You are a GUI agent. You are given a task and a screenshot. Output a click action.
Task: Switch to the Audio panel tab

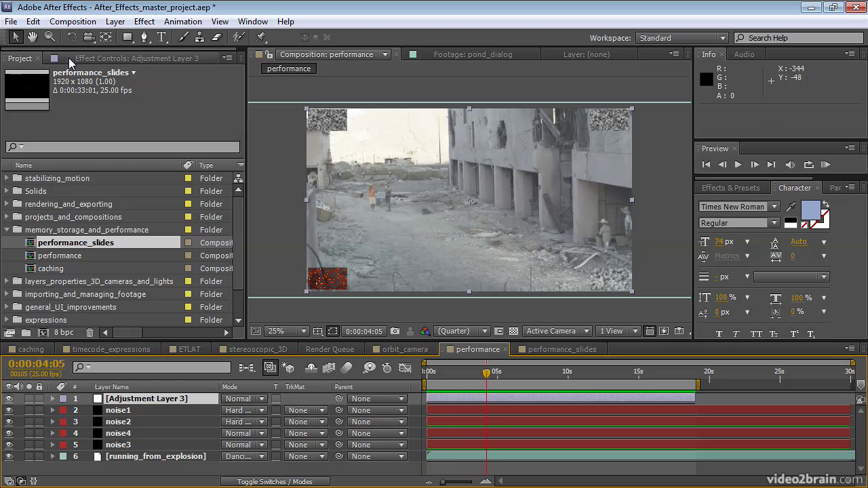click(744, 54)
